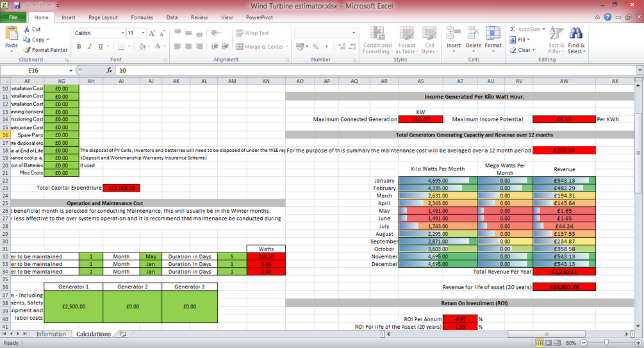
Task: Align text right in cell
Action: [x=199, y=46]
